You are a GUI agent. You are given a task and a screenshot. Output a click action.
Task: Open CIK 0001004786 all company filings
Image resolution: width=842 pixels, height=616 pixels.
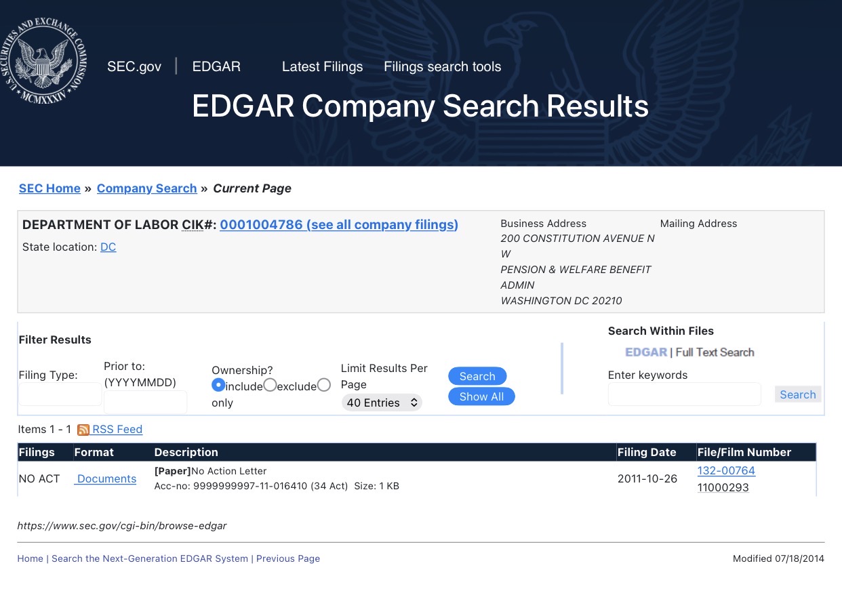click(339, 225)
